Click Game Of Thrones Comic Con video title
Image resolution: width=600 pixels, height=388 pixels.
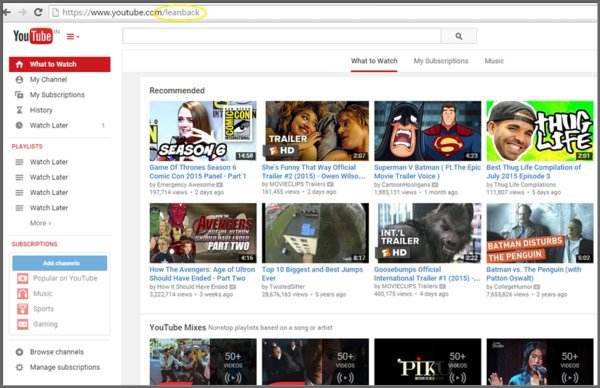pos(197,172)
